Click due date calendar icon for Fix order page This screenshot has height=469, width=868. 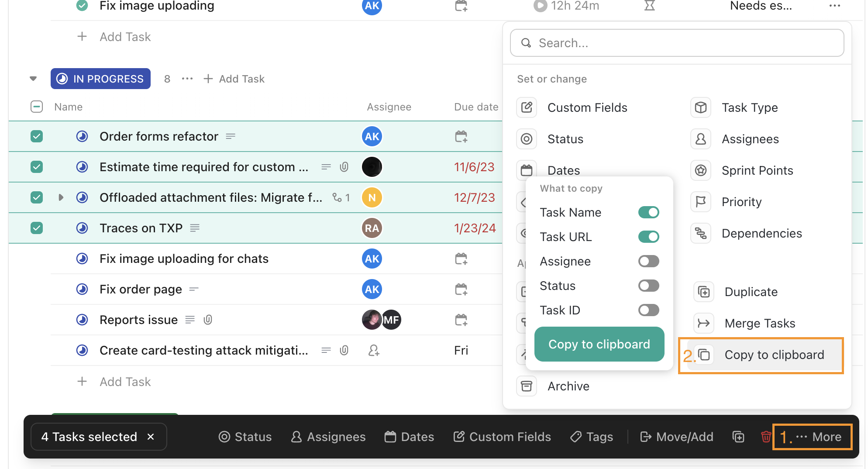(461, 289)
